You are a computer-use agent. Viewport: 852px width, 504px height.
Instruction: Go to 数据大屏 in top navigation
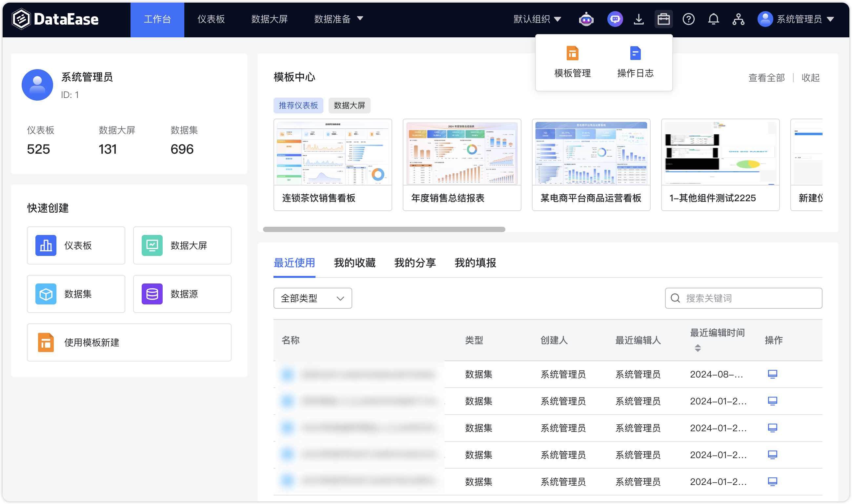pyautogui.click(x=269, y=19)
